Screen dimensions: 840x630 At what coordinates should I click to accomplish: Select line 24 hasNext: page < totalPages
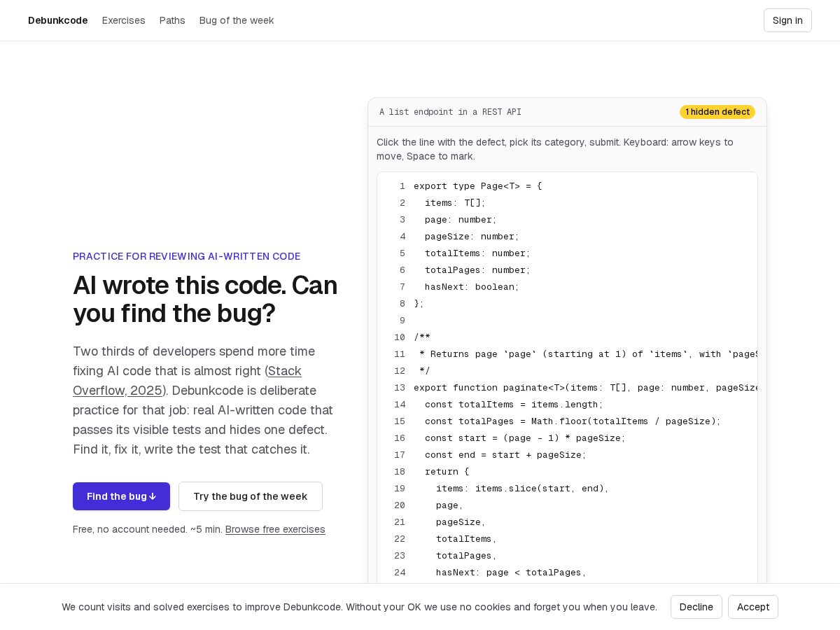pos(567,573)
